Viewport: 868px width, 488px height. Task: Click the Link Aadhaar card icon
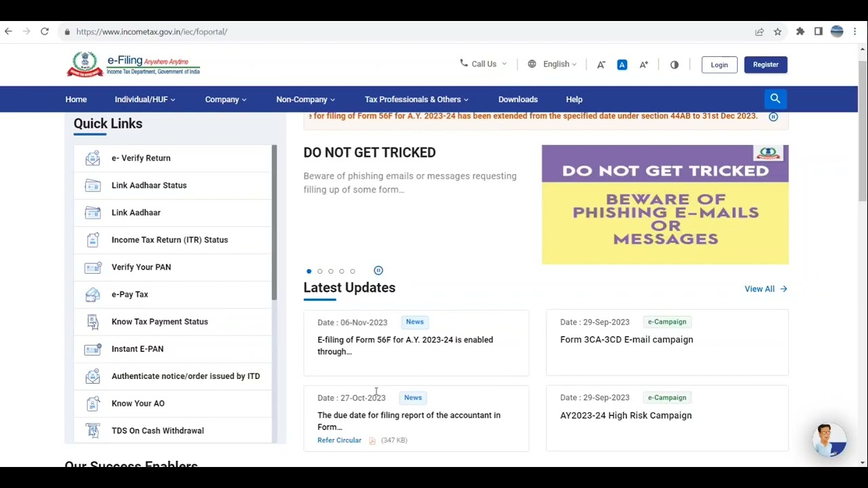click(93, 212)
